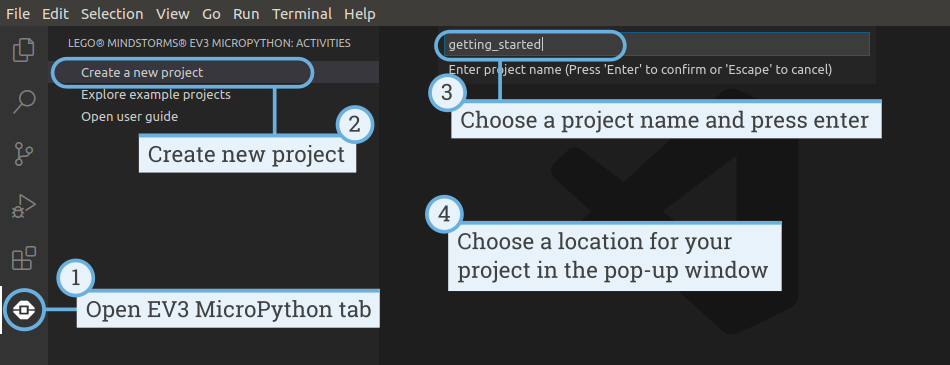Viewport: 950px width, 365px height.
Task: Click the project name input field
Action: pos(657,44)
